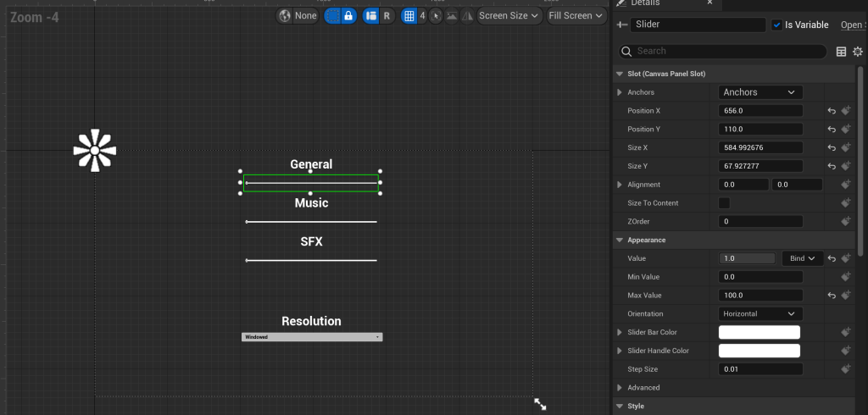Collapse the Appearance section
Screen dimensions: 868x415
point(620,241)
